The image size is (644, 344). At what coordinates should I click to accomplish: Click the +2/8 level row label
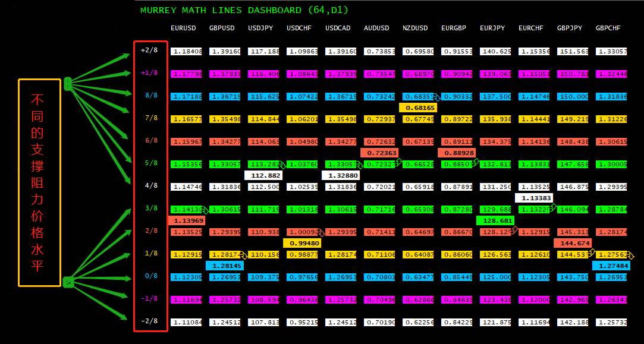(x=150, y=51)
